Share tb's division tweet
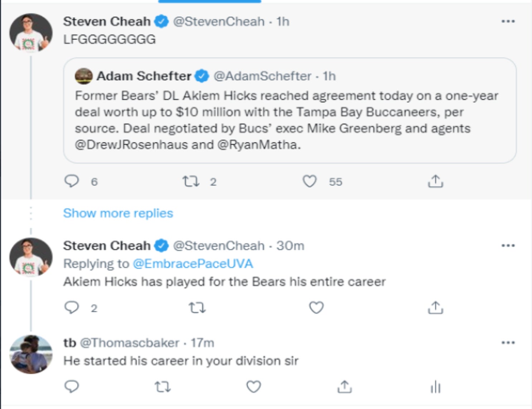The height and width of the screenshot is (409, 532). (344, 386)
